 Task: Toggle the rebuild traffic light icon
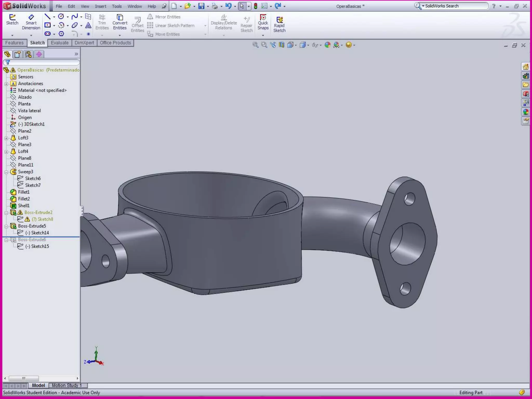256,6
